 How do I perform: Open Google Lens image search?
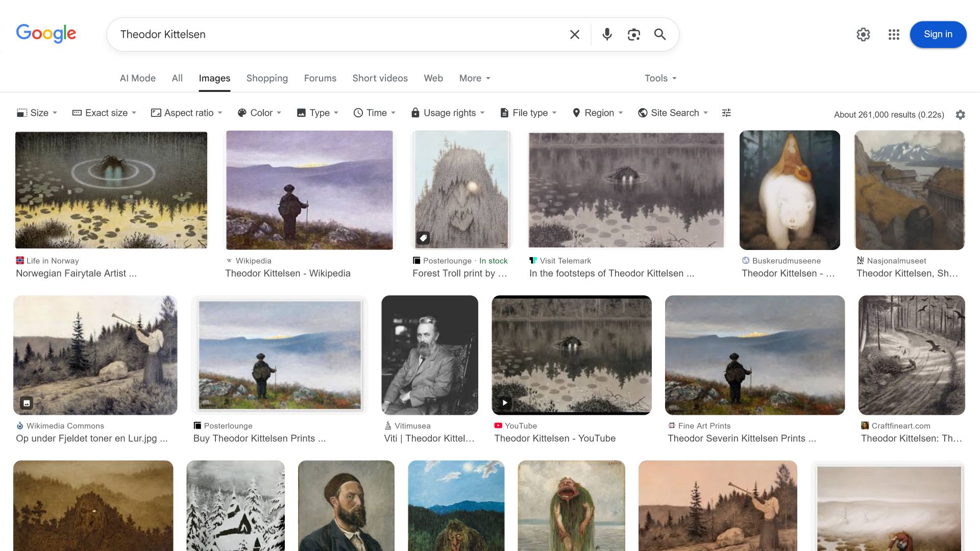[633, 34]
